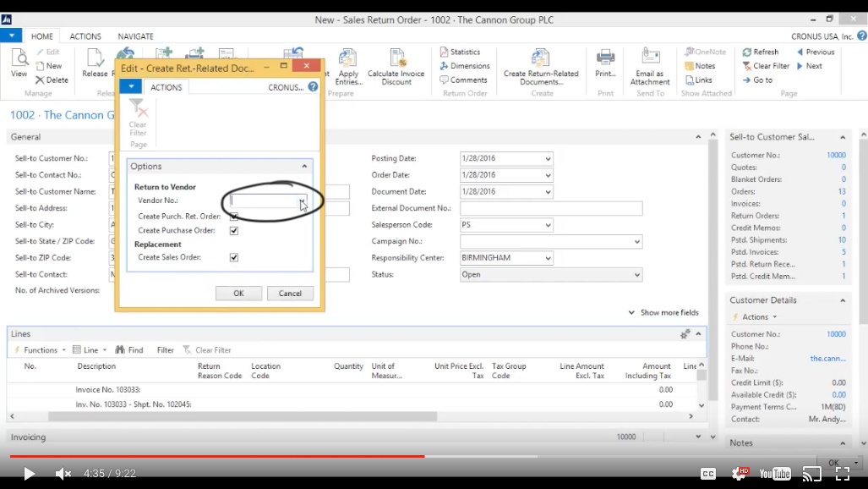Image resolution: width=868 pixels, height=489 pixels.
Task: Click the View icon in Manage group
Action: click(19, 63)
